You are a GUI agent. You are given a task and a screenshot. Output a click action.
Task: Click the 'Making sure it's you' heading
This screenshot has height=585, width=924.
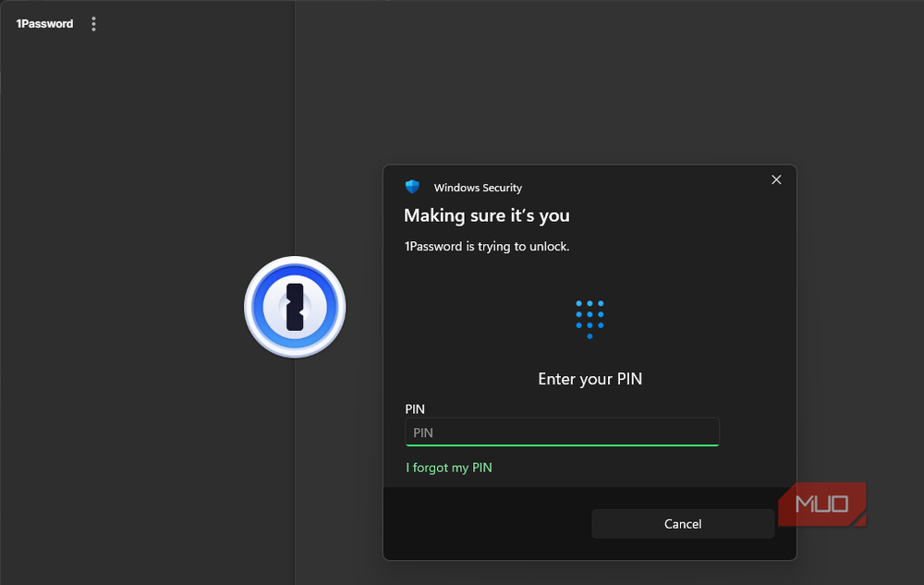click(487, 215)
